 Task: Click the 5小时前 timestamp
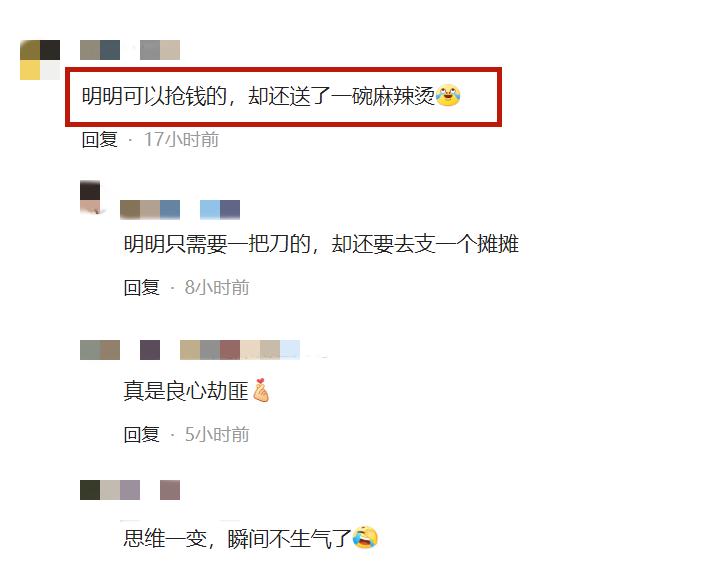coord(217,434)
